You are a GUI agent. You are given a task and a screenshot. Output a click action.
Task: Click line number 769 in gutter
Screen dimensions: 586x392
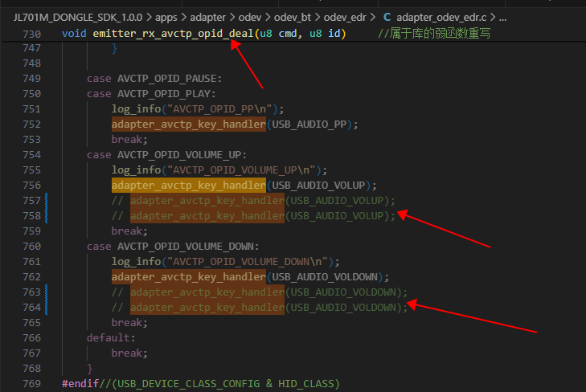(x=32, y=383)
